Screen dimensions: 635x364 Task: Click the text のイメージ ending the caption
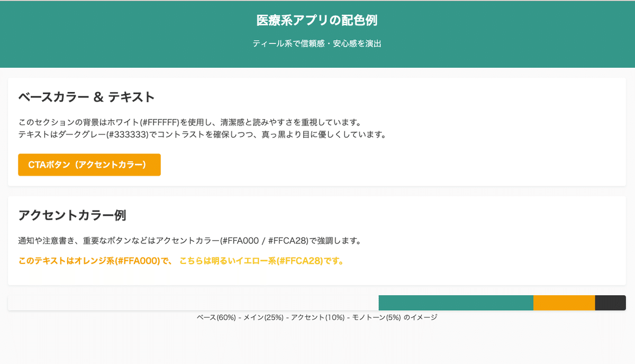pyautogui.click(x=420, y=317)
